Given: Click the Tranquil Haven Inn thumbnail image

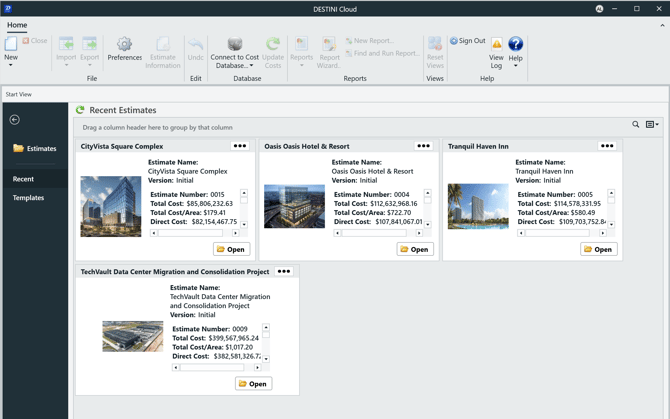Looking at the screenshot, I should (x=477, y=206).
